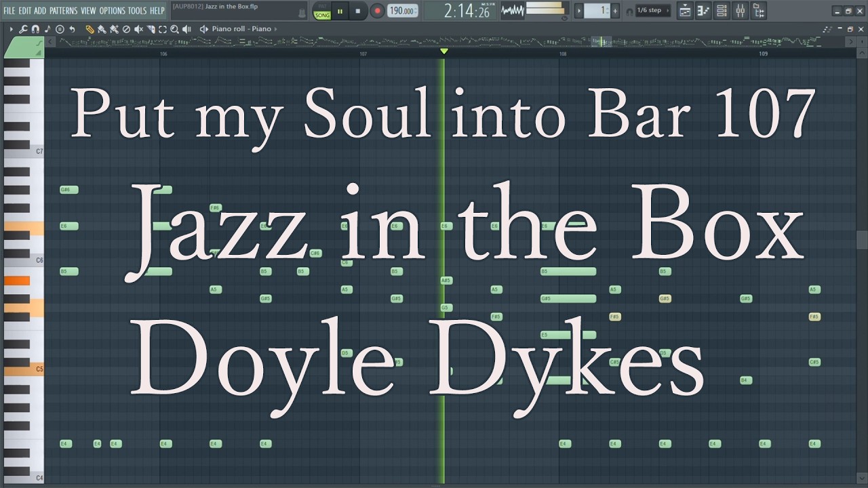This screenshot has height=488, width=868.
Task: Select the Slice tool
Action: click(x=151, y=29)
